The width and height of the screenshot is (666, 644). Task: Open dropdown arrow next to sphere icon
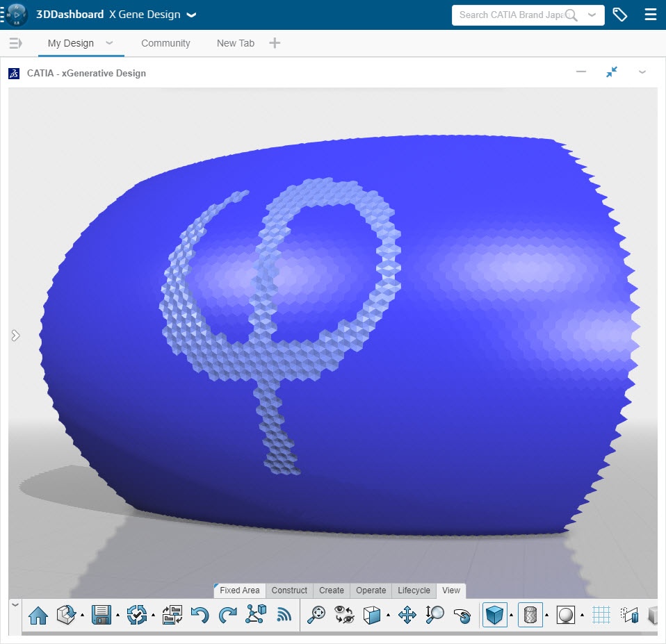pos(582,615)
